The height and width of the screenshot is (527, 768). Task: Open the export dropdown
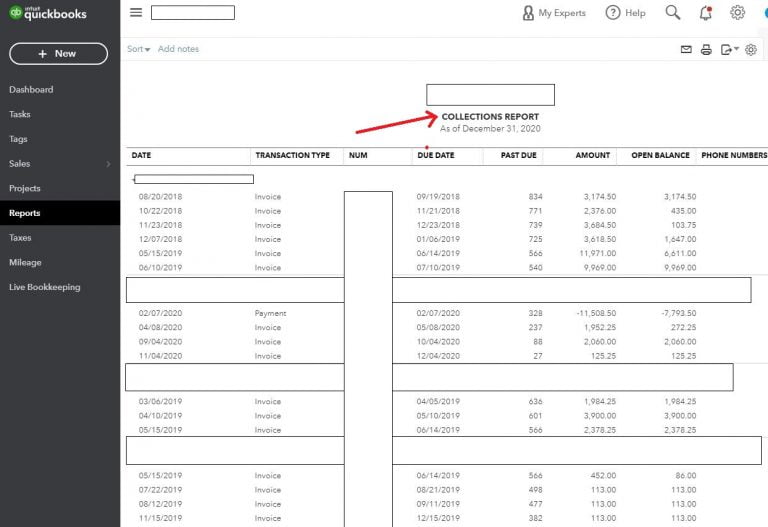tap(729, 49)
